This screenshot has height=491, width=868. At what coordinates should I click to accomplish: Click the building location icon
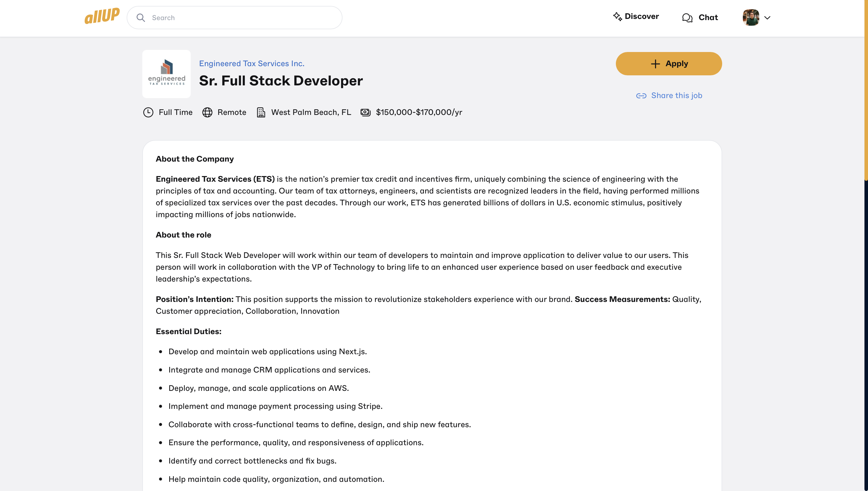point(261,112)
